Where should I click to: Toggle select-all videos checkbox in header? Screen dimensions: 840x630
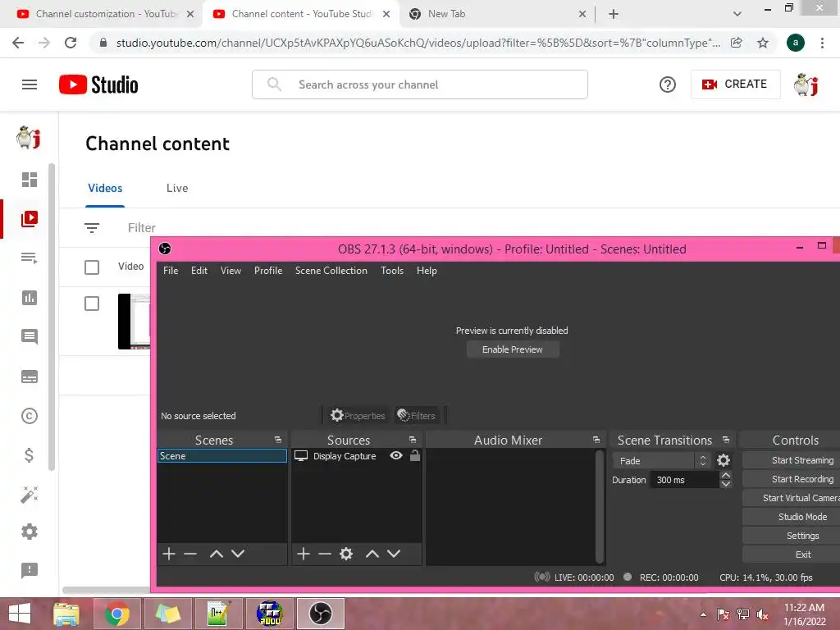[x=92, y=267]
